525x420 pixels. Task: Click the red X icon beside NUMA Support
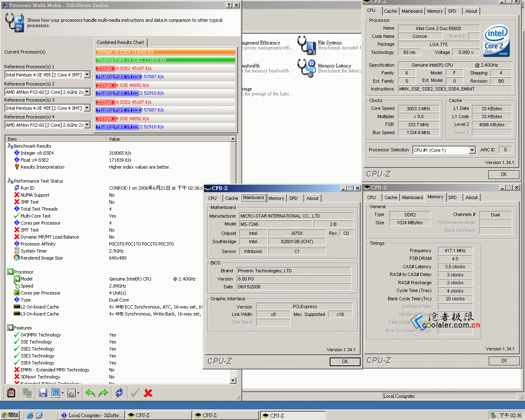(x=17, y=195)
